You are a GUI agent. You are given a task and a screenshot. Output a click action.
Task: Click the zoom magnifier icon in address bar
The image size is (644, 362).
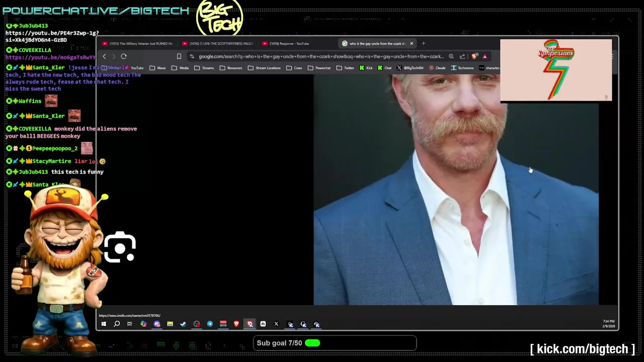click(x=451, y=56)
